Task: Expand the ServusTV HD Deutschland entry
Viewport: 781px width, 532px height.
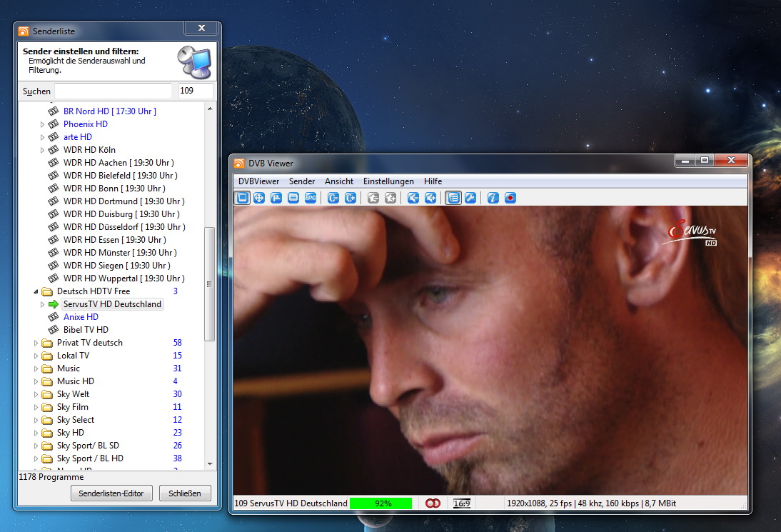Action: (x=42, y=304)
